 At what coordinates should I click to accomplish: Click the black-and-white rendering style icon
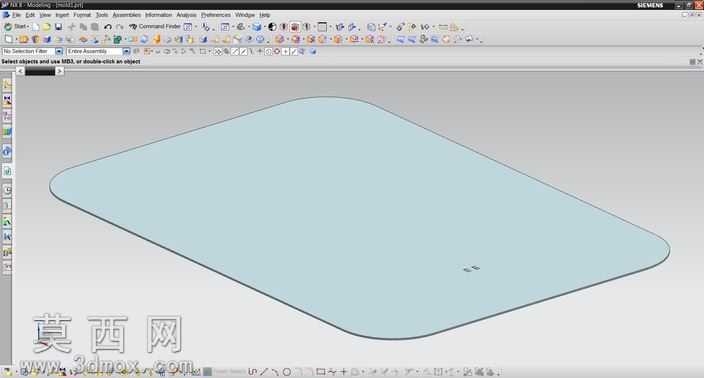click(272, 27)
